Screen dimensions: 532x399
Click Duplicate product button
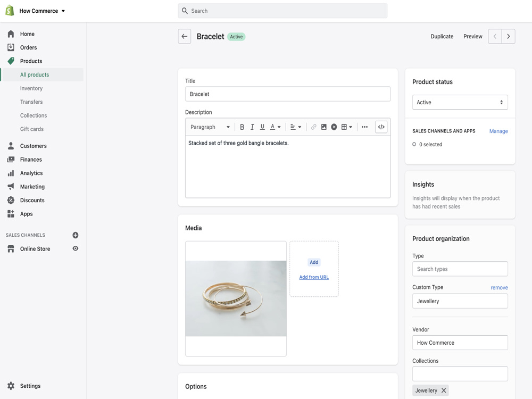(442, 36)
